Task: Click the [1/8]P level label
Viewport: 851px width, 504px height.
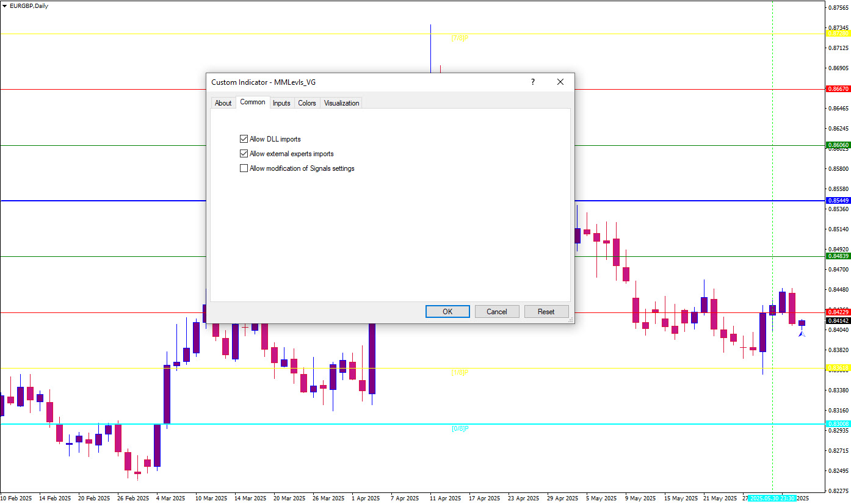Action: pos(460,372)
